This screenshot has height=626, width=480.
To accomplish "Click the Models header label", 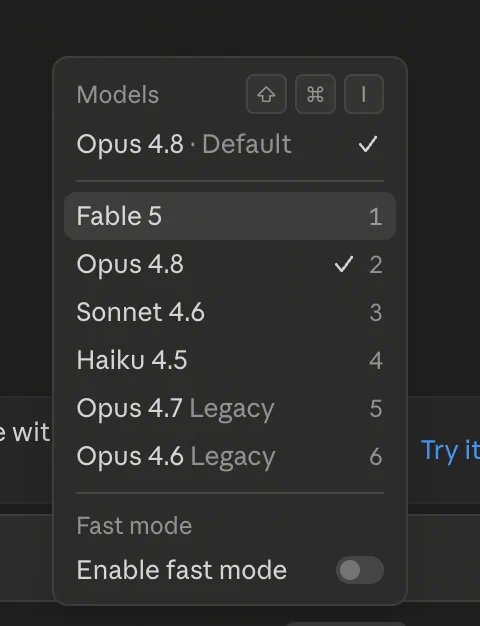I will pos(118,95).
